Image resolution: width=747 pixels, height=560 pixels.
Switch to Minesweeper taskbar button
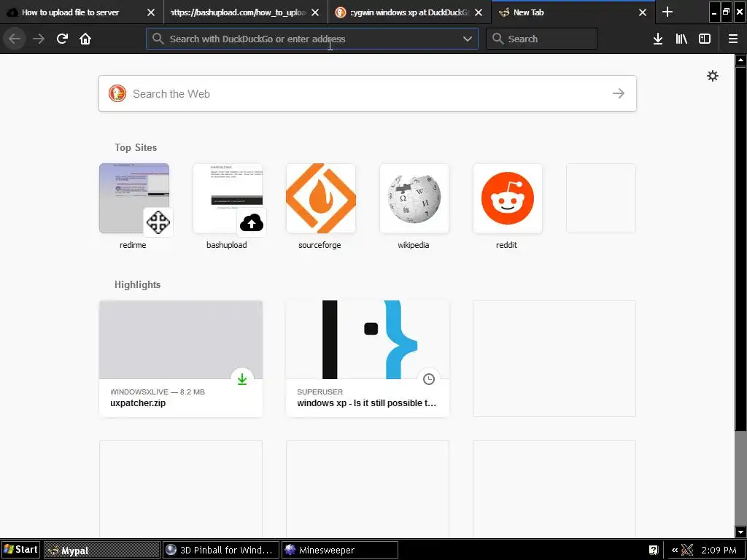340,550
